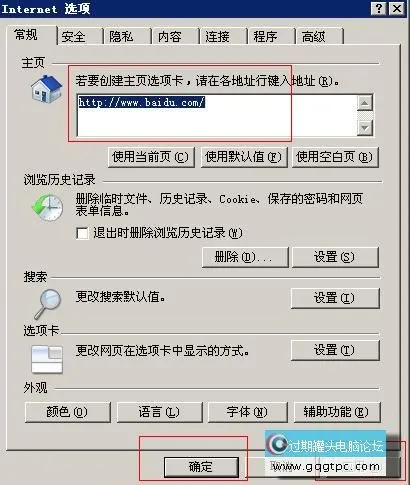The image size is (410, 485).
Task: Click the question mark help button
Action: pyautogui.click(x=378, y=8)
